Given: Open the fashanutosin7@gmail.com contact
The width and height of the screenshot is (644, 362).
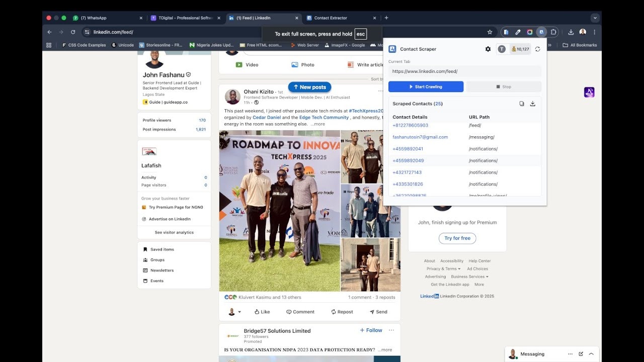Looking at the screenshot, I should [420, 137].
